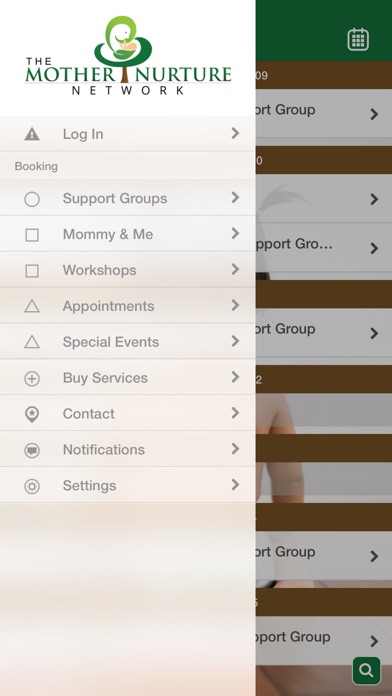Click the gear icon next to Settings
Screen dimensions: 392x696
(32, 486)
